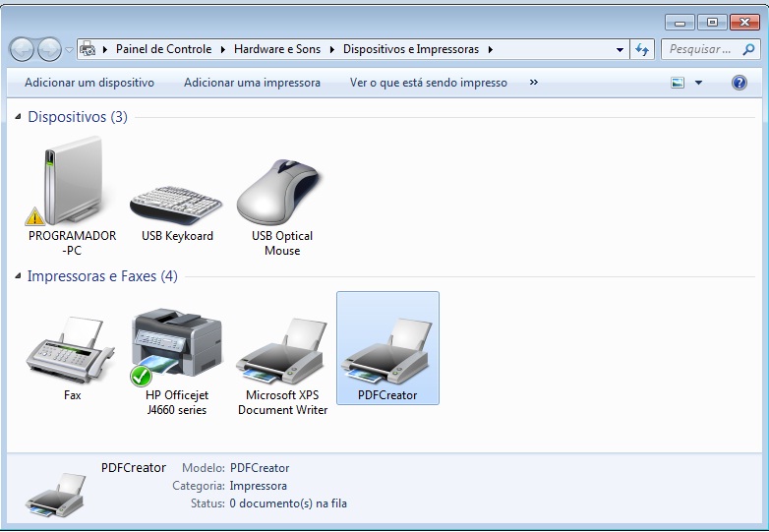This screenshot has height=532, width=769.
Task: Click Ver o que está sendo impresso
Action: [428, 83]
